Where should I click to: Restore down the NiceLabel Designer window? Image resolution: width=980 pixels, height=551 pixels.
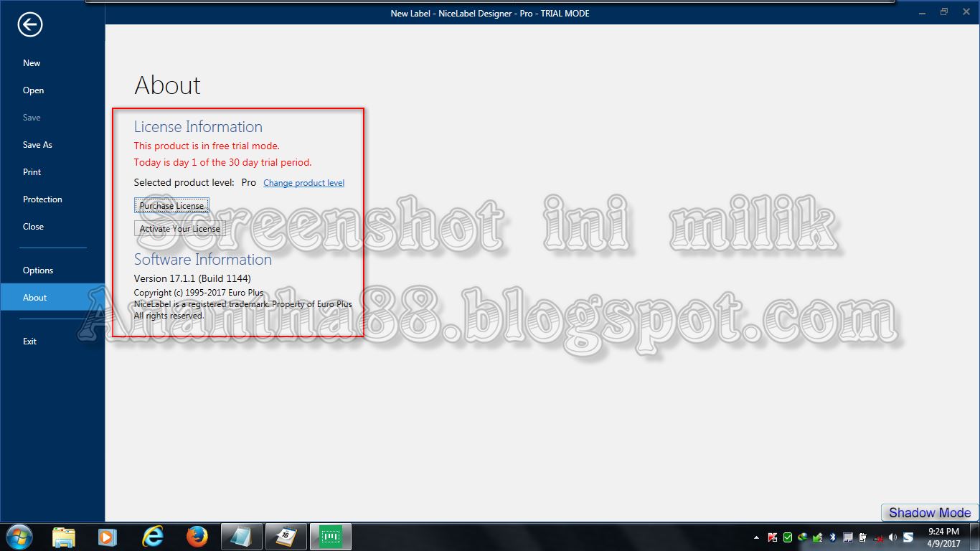point(944,12)
